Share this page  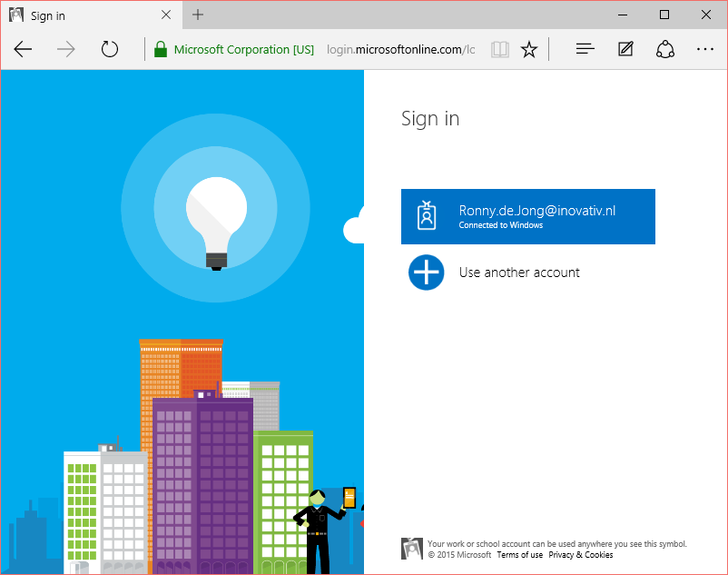click(x=665, y=48)
